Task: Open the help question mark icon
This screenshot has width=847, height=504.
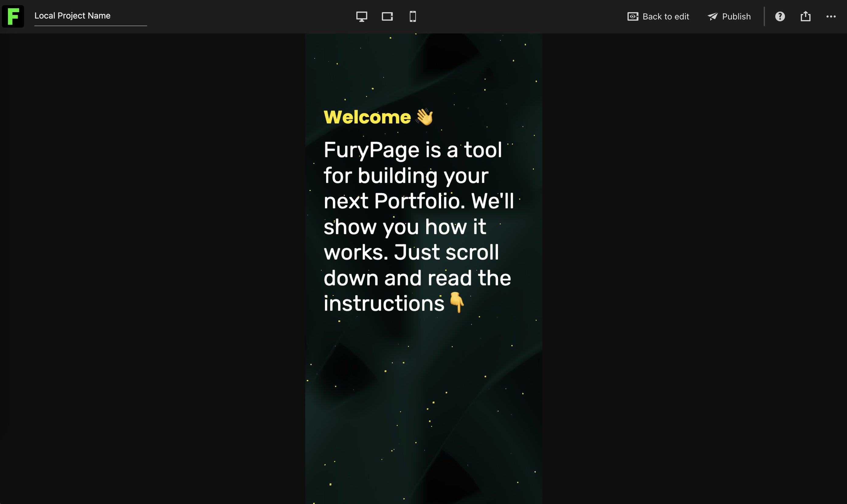Action: 780,16
